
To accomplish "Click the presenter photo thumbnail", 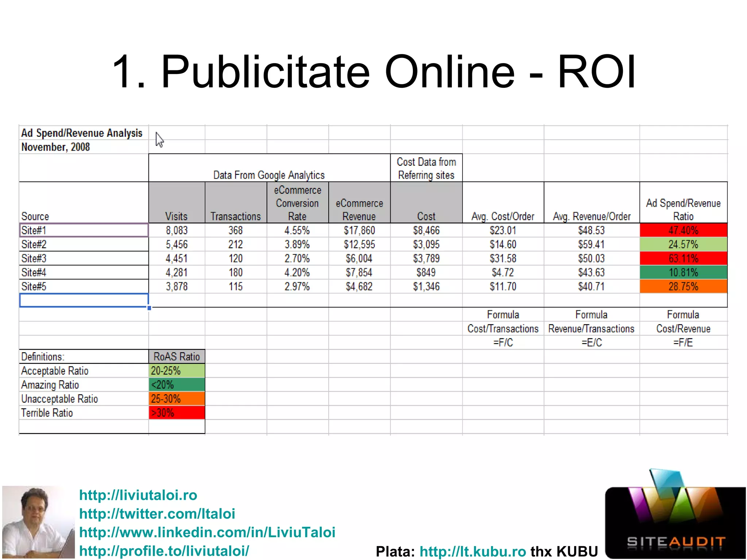I will (38, 522).
